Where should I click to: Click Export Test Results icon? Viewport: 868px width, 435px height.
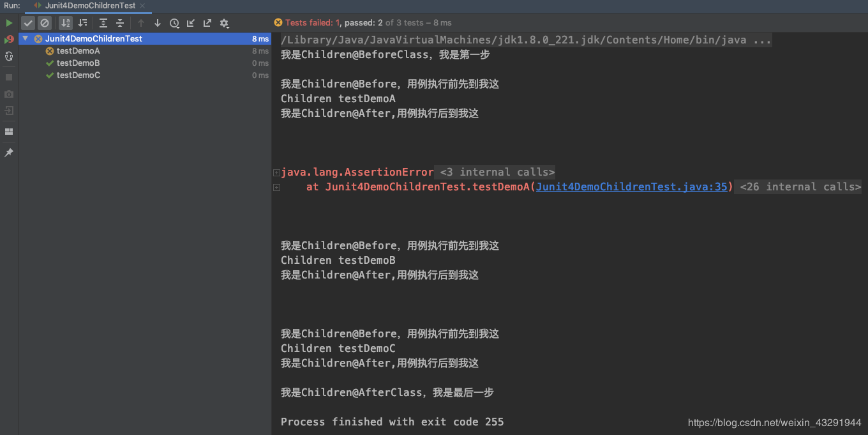(x=207, y=23)
